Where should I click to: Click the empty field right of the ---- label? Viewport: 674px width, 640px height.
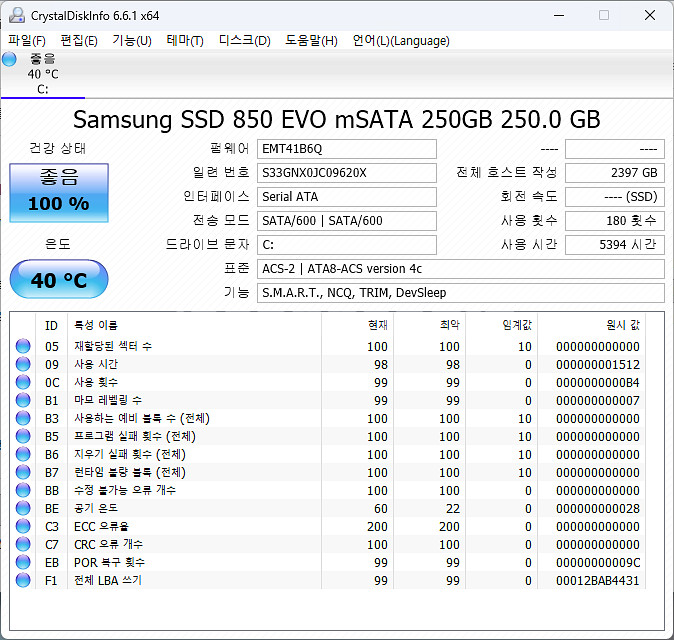click(x=615, y=149)
